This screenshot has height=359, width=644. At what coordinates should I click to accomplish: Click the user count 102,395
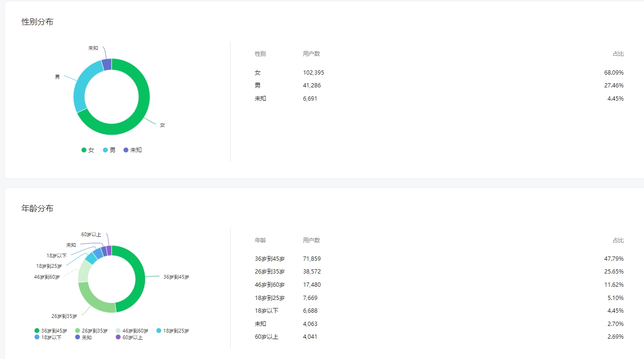click(x=314, y=73)
